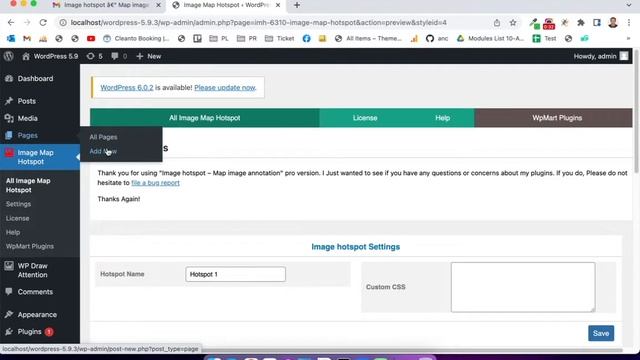Click the blue Save button
Screen dimensions: 640x360
[x=601, y=333]
